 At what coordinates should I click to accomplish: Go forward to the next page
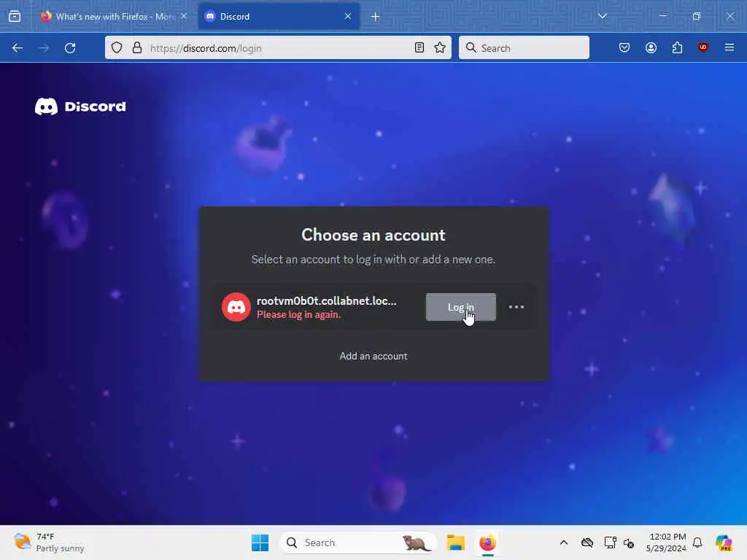click(x=44, y=47)
